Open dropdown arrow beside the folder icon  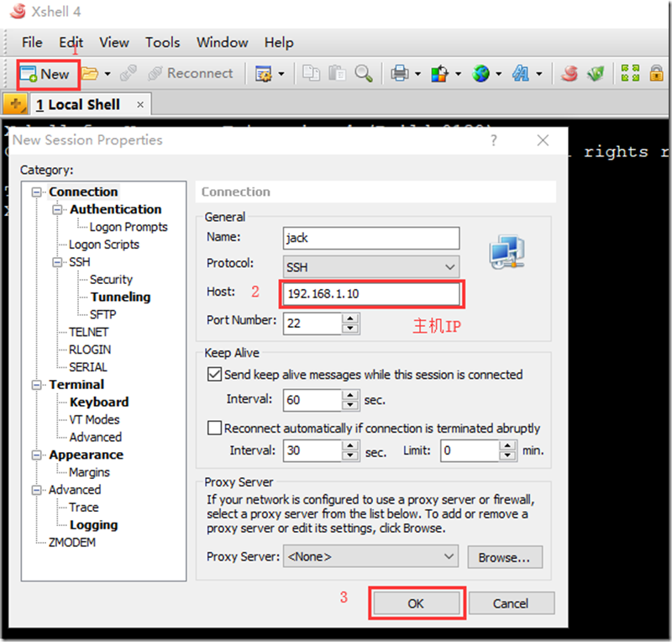[108, 74]
